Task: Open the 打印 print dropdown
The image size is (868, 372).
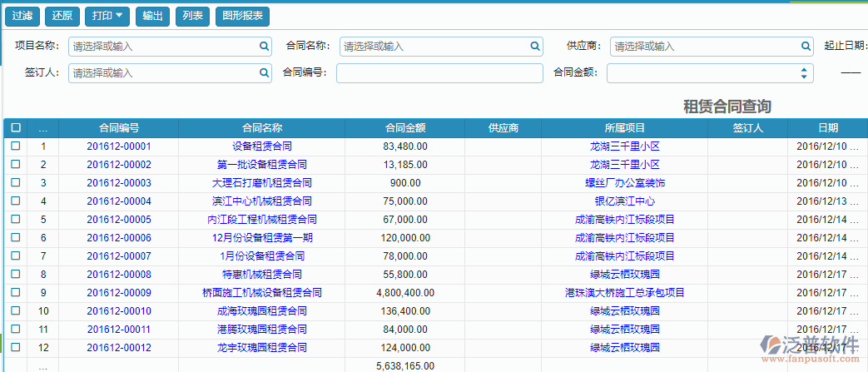Action: [107, 17]
